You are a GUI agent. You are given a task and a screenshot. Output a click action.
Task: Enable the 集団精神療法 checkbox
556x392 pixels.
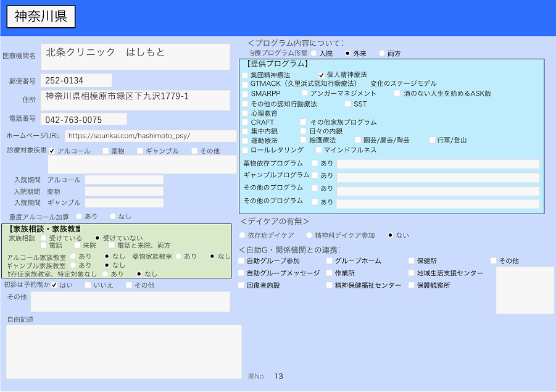click(x=245, y=75)
